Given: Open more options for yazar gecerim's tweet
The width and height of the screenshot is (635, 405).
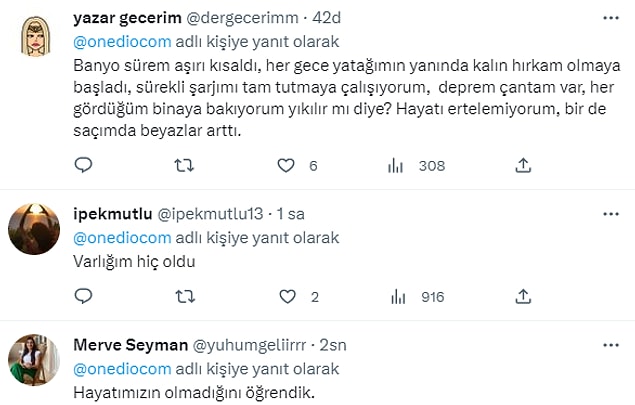Looking at the screenshot, I should (x=611, y=18).
